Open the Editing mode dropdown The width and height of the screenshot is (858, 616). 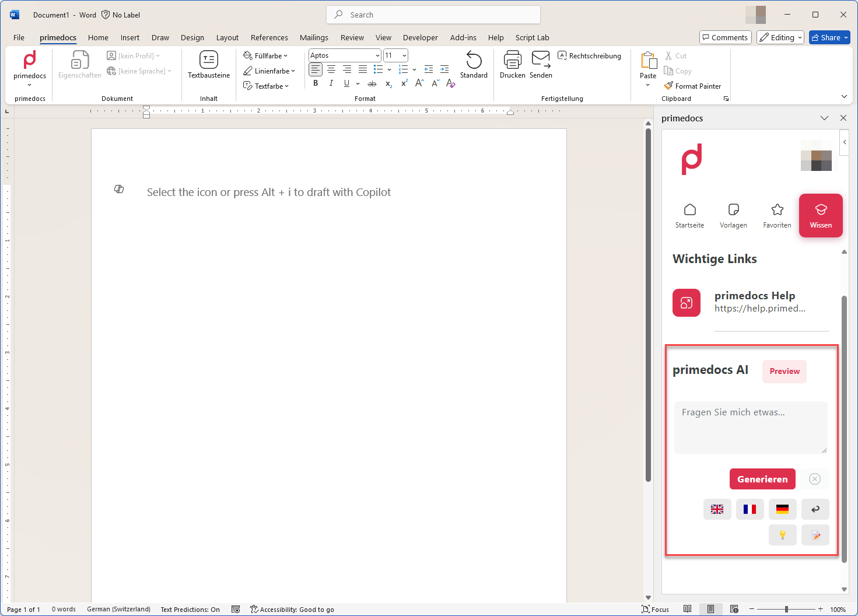[780, 37]
